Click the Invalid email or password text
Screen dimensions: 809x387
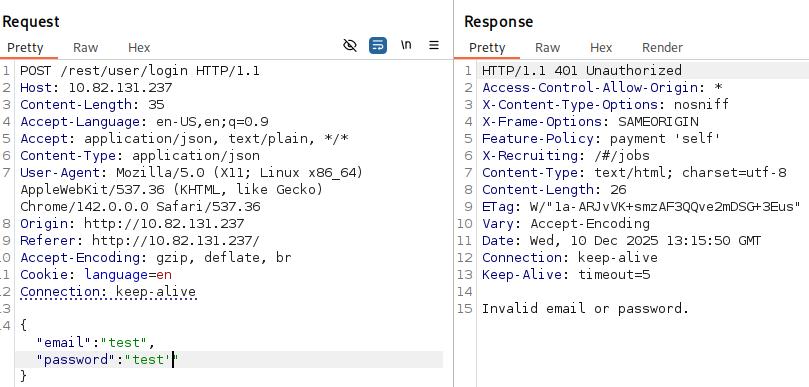tap(585, 309)
